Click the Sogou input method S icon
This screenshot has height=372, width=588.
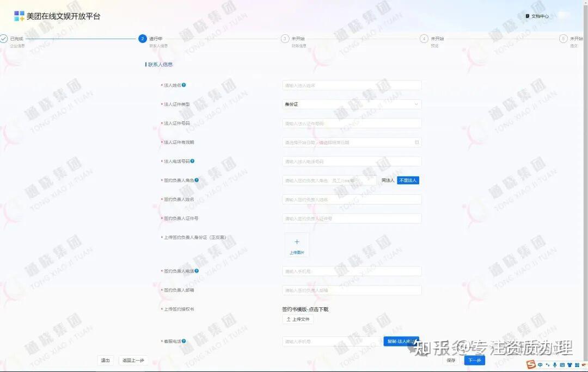(531, 364)
